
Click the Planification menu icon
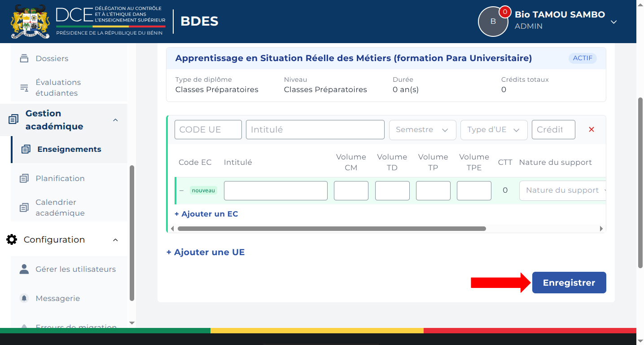(x=24, y=178)
